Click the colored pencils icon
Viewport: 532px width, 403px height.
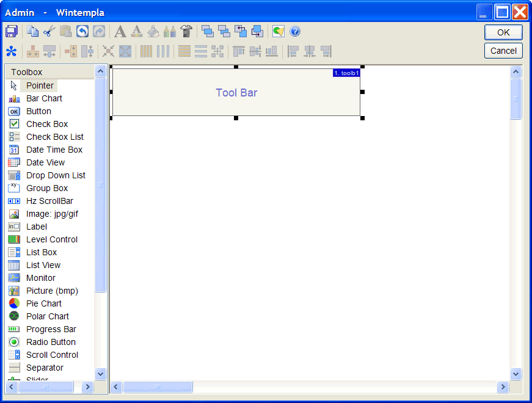point(170,32)
